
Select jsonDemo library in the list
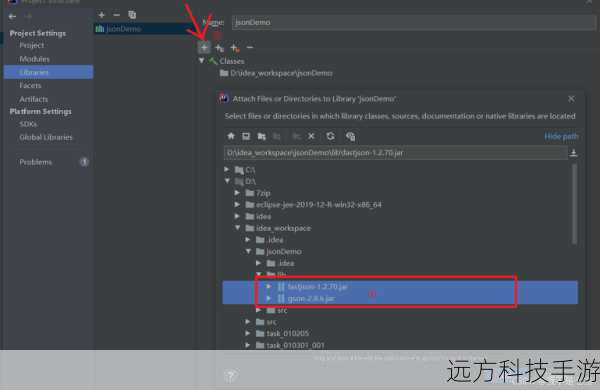pyautogui.click(x=144, y=29)
